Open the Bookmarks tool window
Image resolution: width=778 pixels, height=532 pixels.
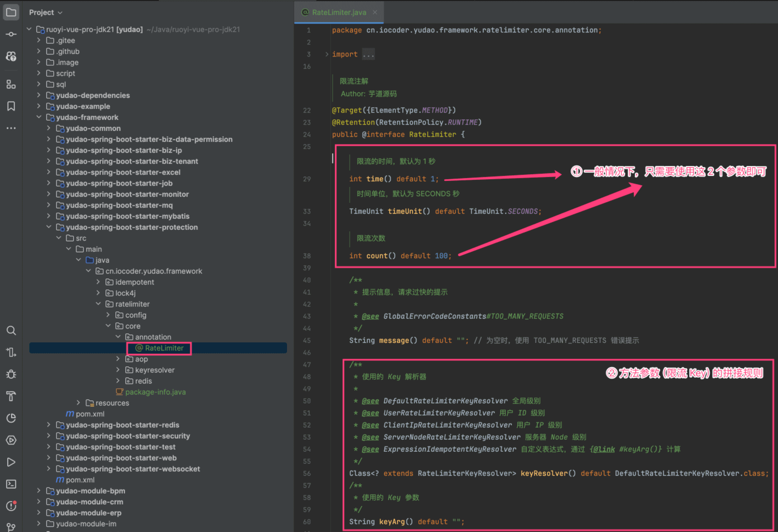pyautogui.click(x=11, y=106)
